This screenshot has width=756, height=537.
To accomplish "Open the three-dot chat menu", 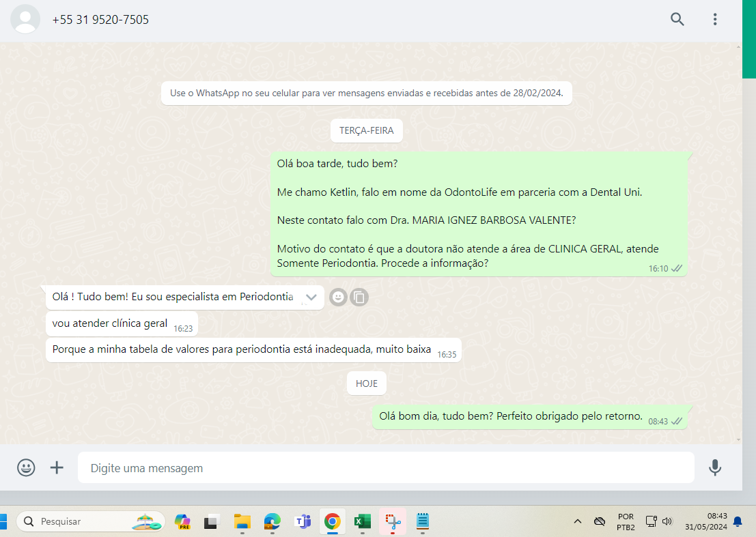I will coord(715,19).
